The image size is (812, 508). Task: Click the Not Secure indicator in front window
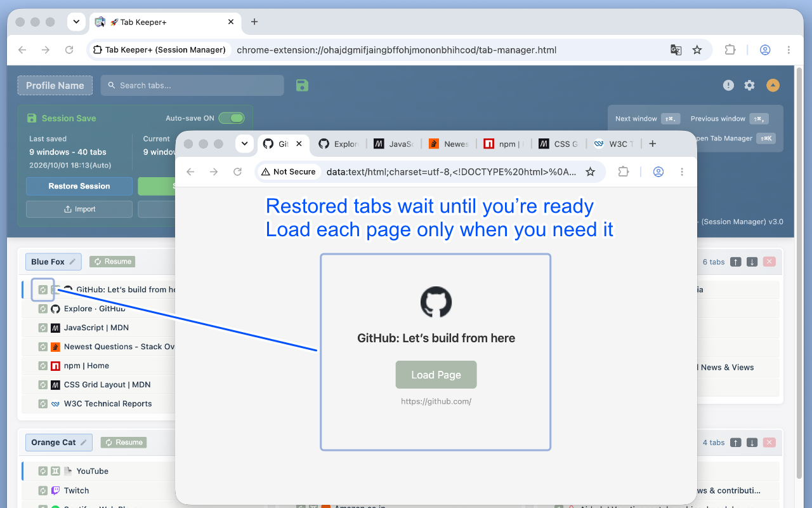coord(287,171)
